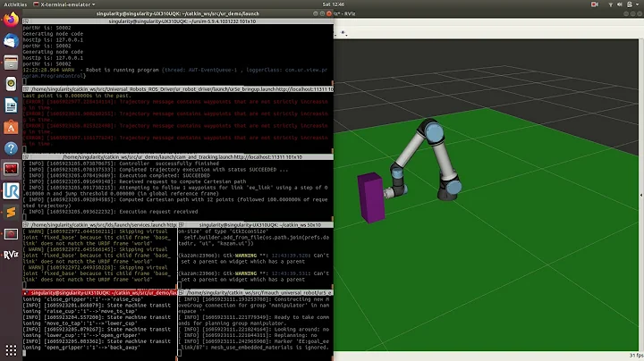Click Activities in the top bar
Image resolution: width=644 pixels, height=361 pixels.
point(15,4)
